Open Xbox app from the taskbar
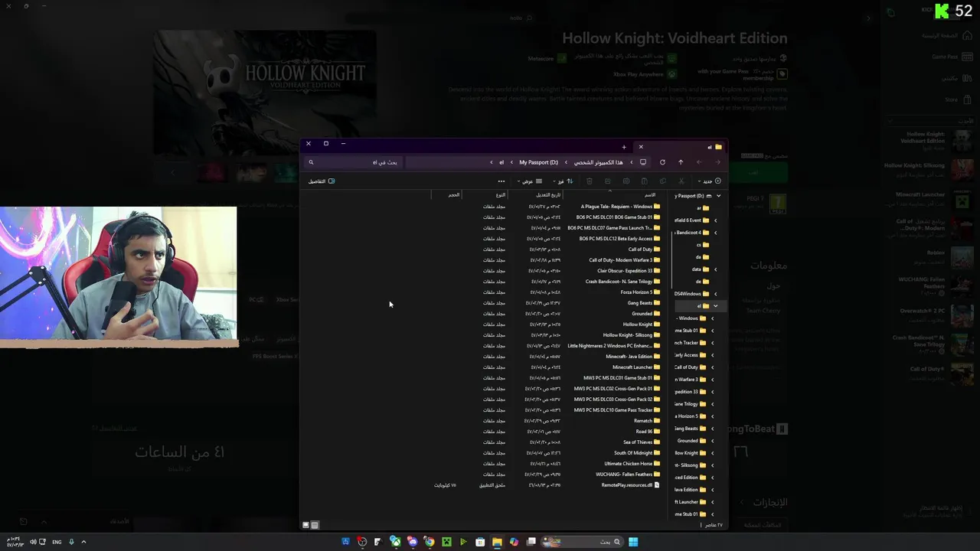The width and height of the screenshot is (980, 551). coord(396,542)
